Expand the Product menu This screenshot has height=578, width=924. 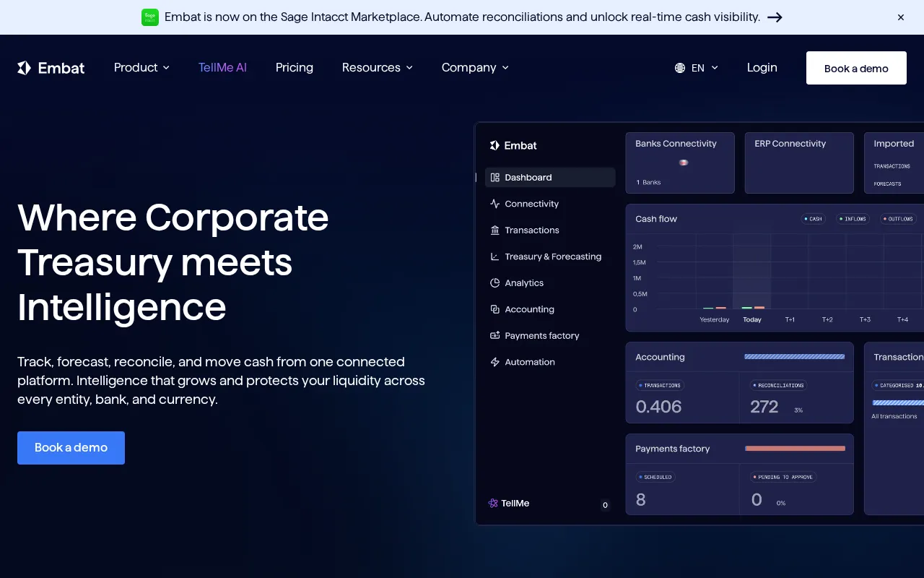pyautogui.click(x=141, y=67)
